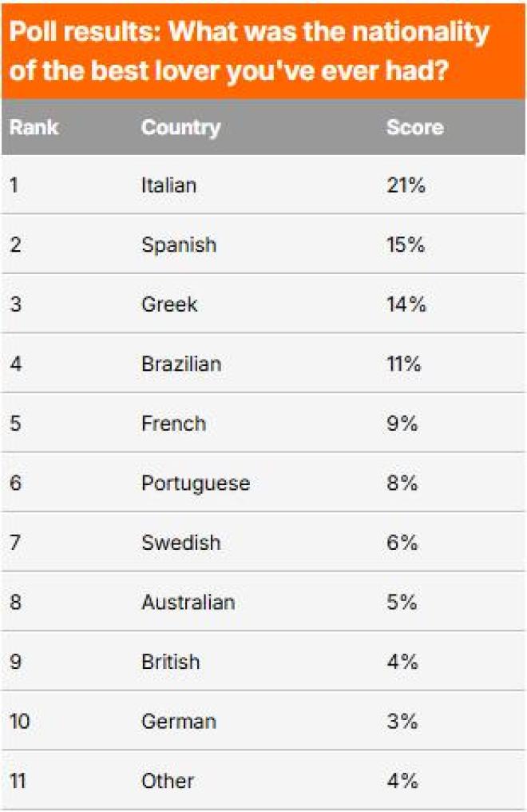Screen dimensions: 527x812
Task: Click the 14% score for Greek
Action: click(x=406, y=304)
